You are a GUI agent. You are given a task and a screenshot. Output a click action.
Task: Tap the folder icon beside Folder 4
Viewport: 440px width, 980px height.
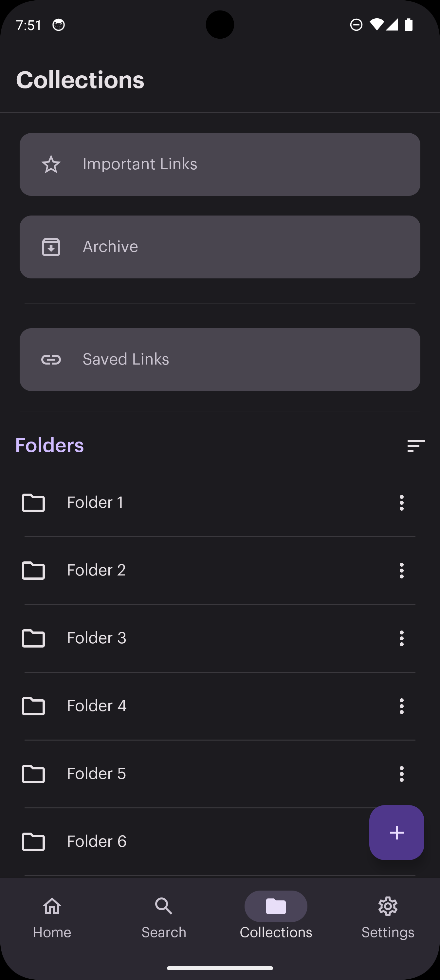coord(33,706)
